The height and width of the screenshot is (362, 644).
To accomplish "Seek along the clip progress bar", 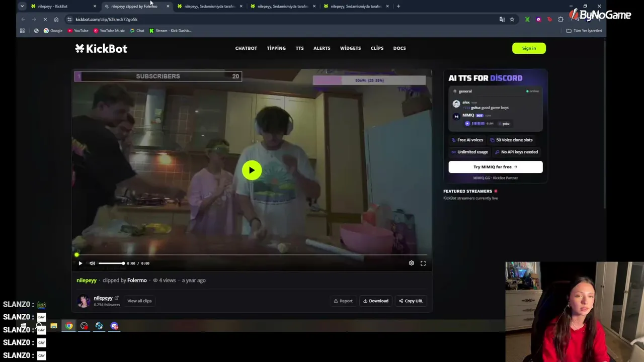I will [x=252, y=255].
